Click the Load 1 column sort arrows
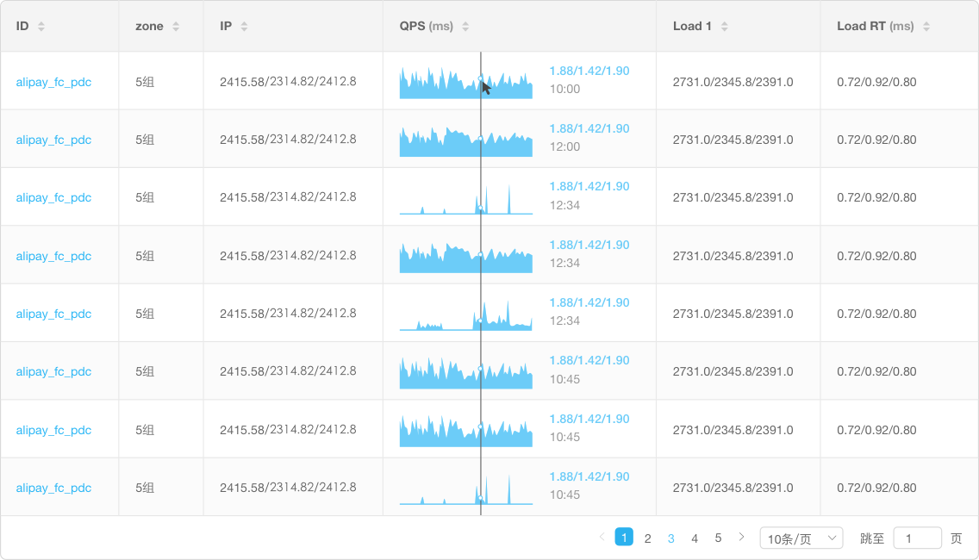The width and height of the screenshot is (979, 560). tap(724, 26)
